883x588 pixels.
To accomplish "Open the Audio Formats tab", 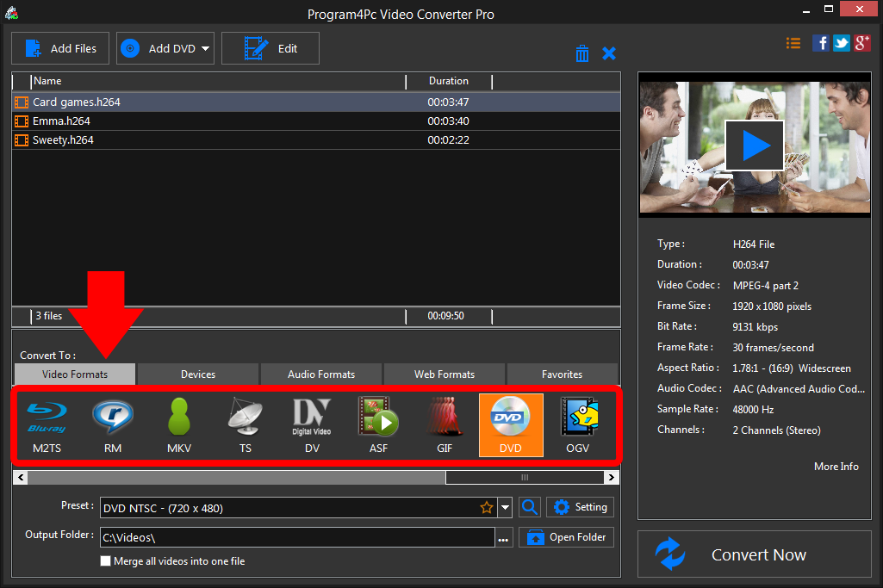I will tap(320, 374).
